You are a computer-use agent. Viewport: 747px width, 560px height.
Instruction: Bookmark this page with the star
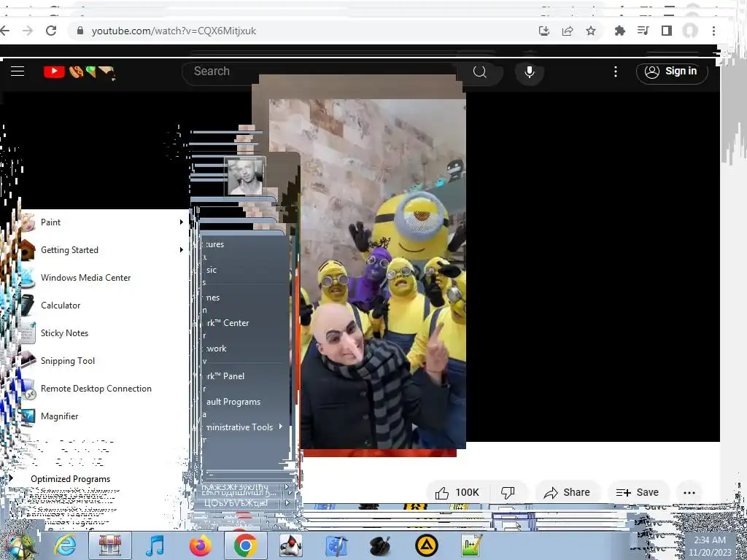(591, 31)
